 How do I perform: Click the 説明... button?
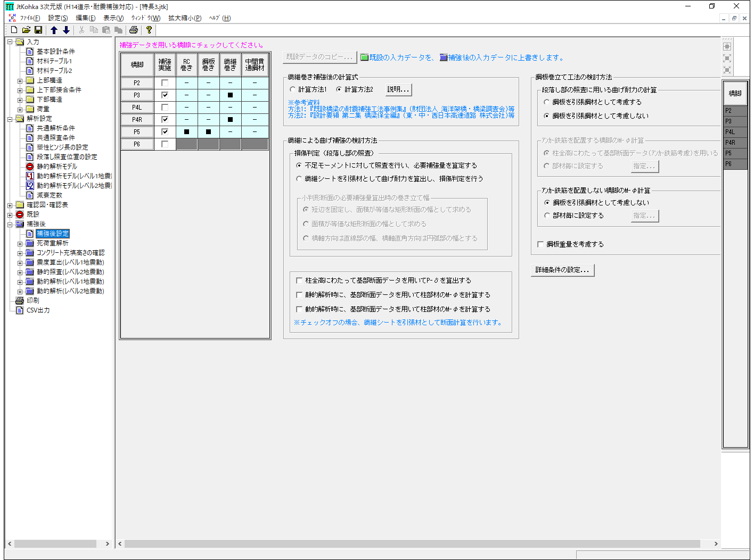pyautogui.click(x=398, y=89)
